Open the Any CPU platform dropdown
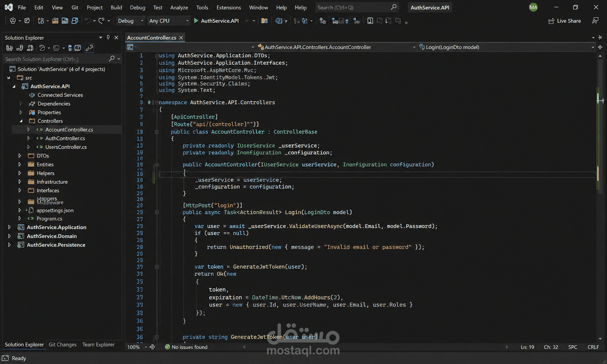 click(x=168, y=21)
